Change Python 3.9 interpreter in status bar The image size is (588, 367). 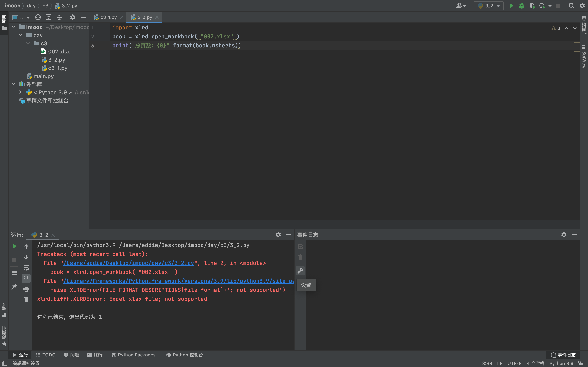click(561, 363)
